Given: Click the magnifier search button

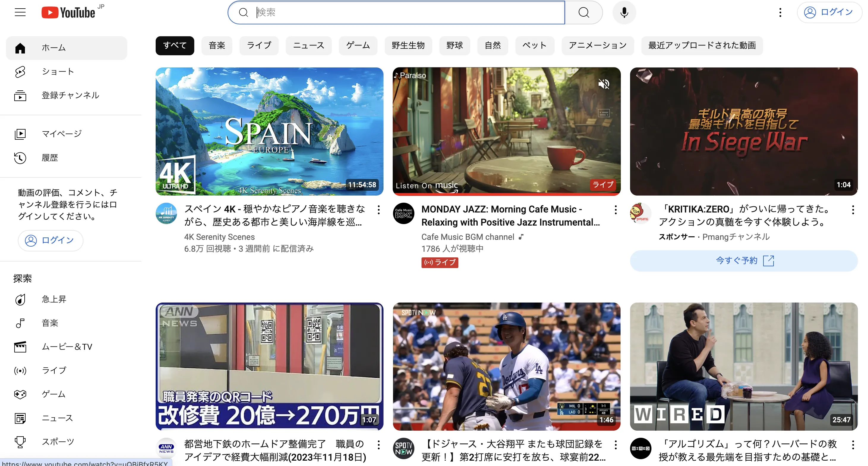Looking at the screenshot, I should tap(584, 12).
